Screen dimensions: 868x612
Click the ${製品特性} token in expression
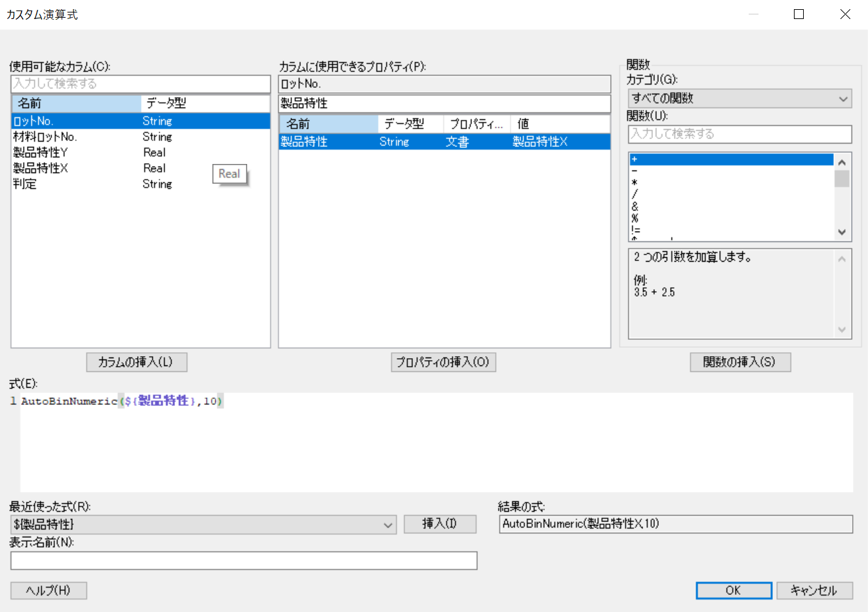(x=159, y=401)
